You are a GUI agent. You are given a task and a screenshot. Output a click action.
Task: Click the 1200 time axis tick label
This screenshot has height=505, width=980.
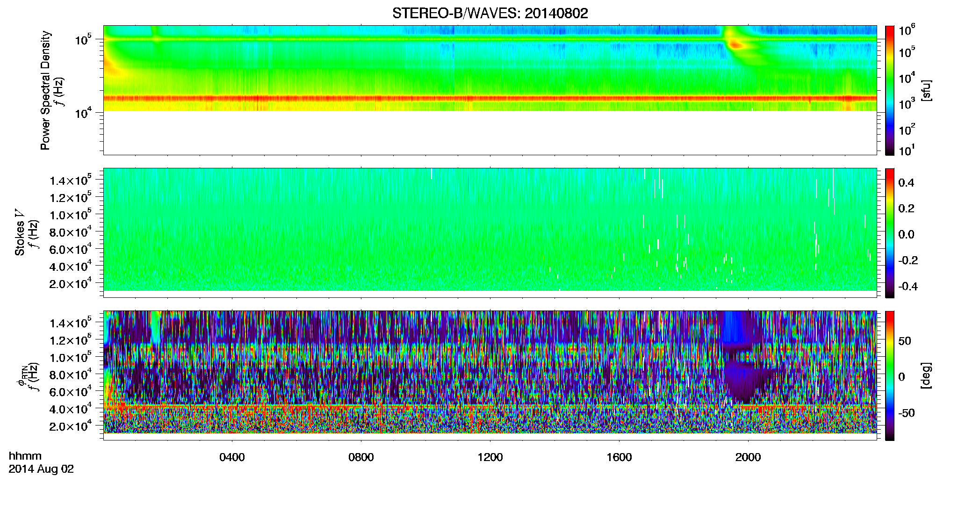click(490, 457)
